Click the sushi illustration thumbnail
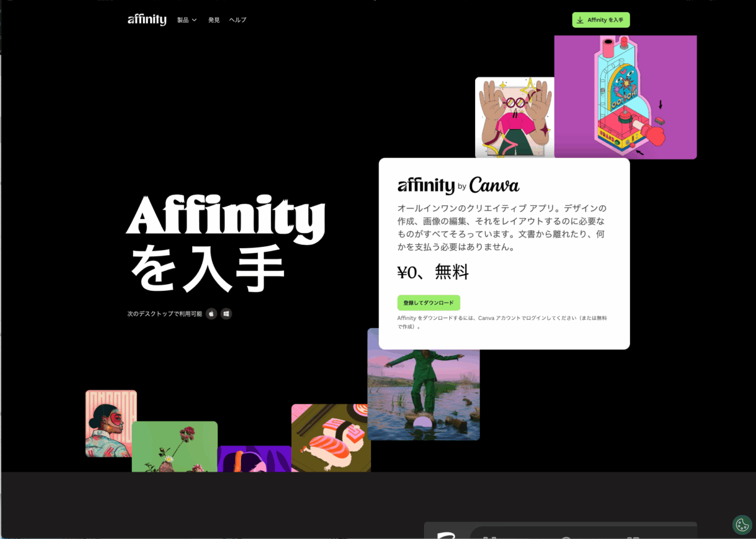This screenshot has height=539, width=756. coord(331,438)
